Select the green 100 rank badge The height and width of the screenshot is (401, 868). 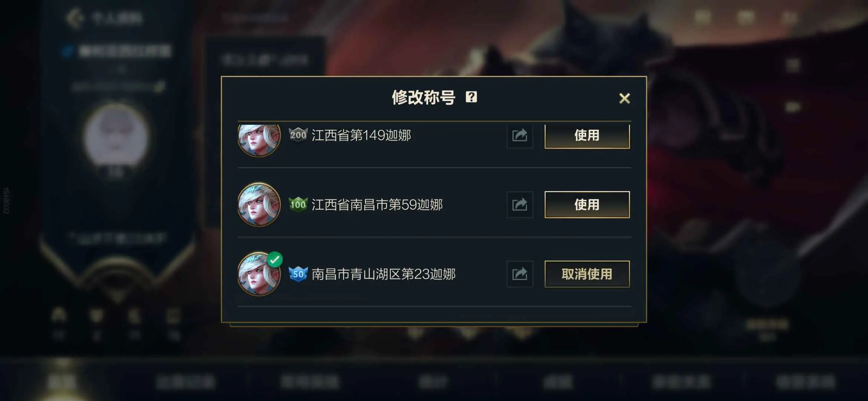[298, 205]
